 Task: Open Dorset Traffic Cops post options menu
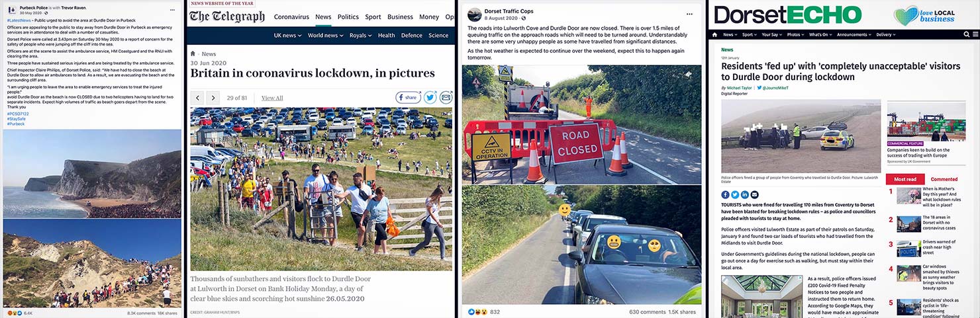[689, 14]
